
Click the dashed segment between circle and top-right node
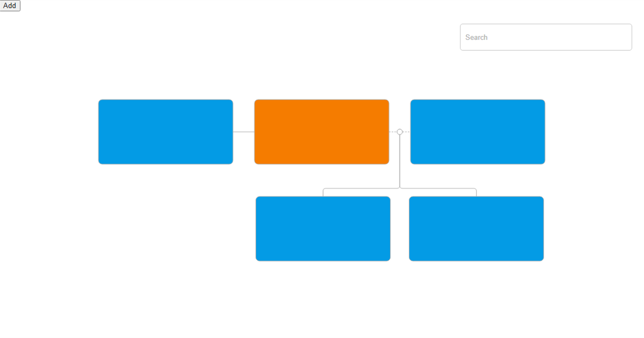407,132
